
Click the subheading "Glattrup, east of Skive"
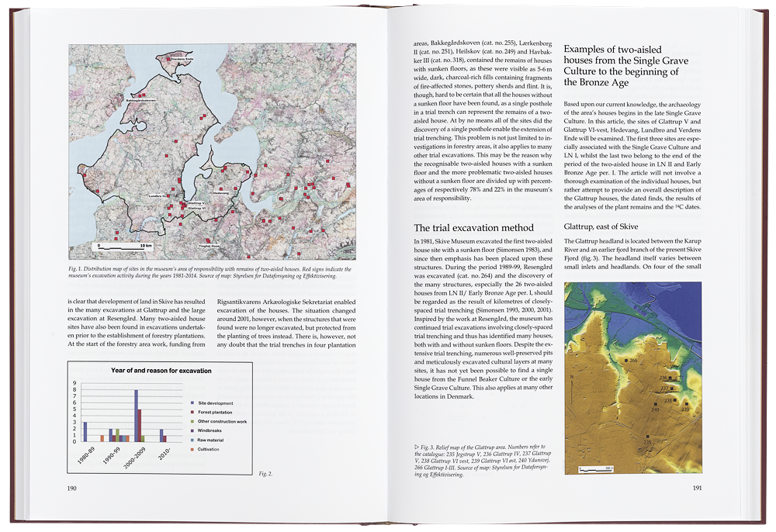601,226
